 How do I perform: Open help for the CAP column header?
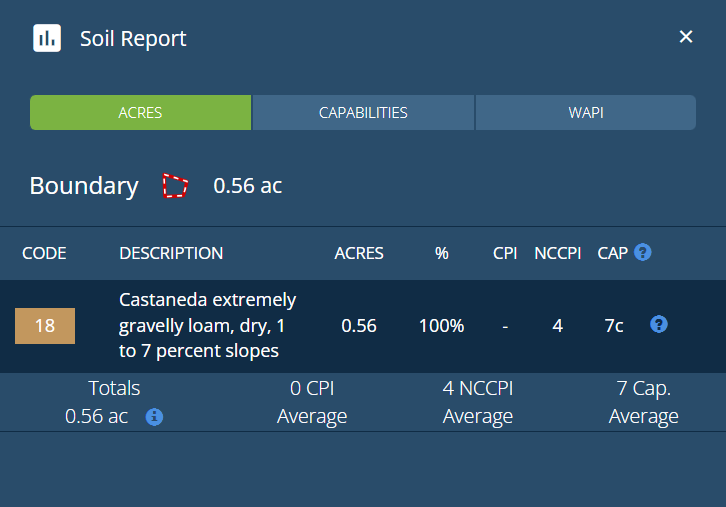coord(643,252)
